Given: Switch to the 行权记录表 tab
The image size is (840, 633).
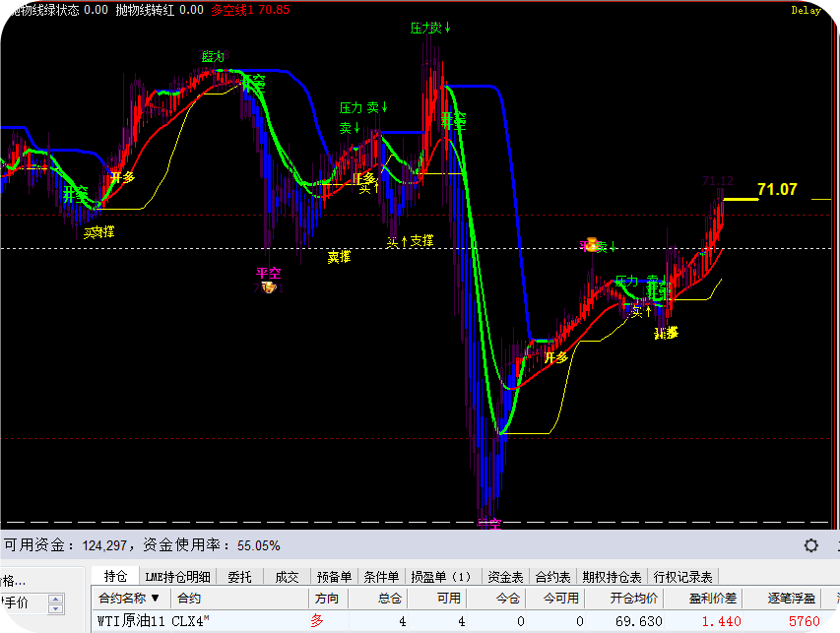Looking at the screenshot, I should point(683,577).
